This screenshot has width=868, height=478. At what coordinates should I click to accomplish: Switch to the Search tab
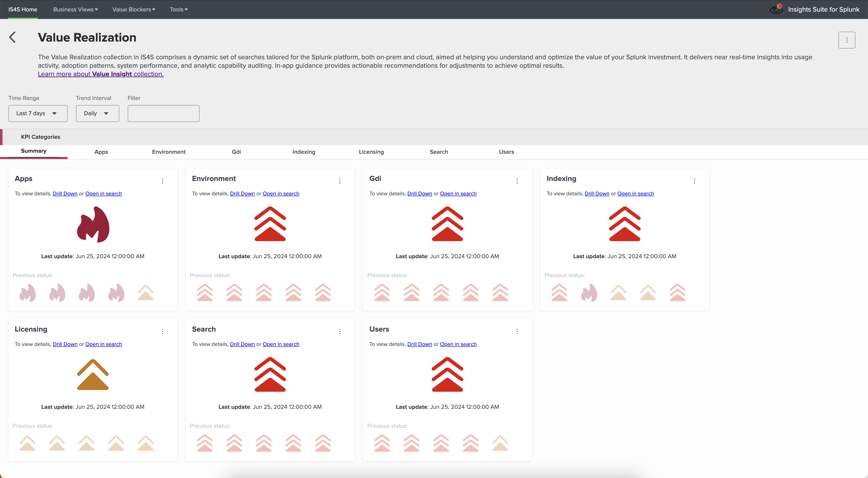click(439, 152)
